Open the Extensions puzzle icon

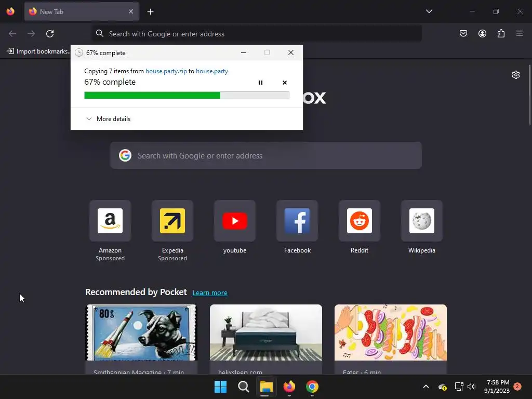(x=501, y=33)
